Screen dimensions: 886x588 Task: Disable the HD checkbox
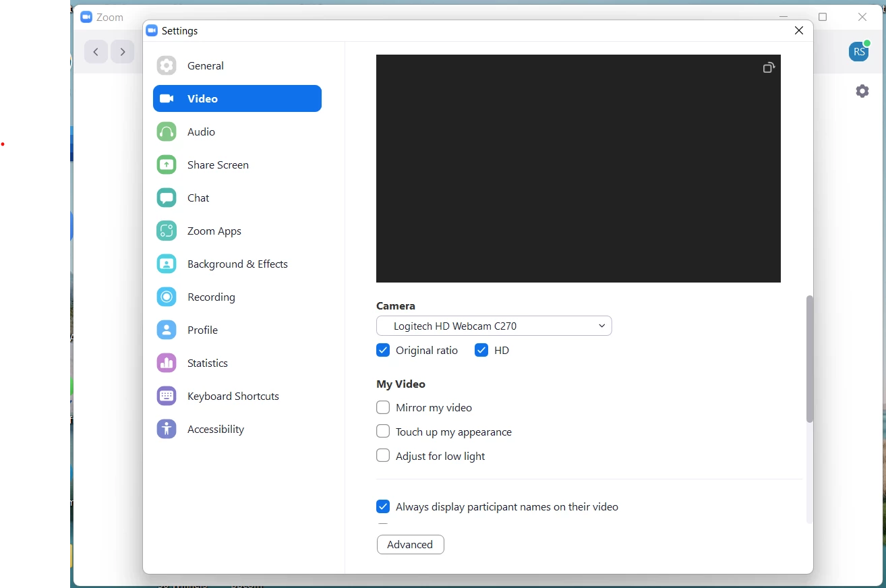point(481,350)
